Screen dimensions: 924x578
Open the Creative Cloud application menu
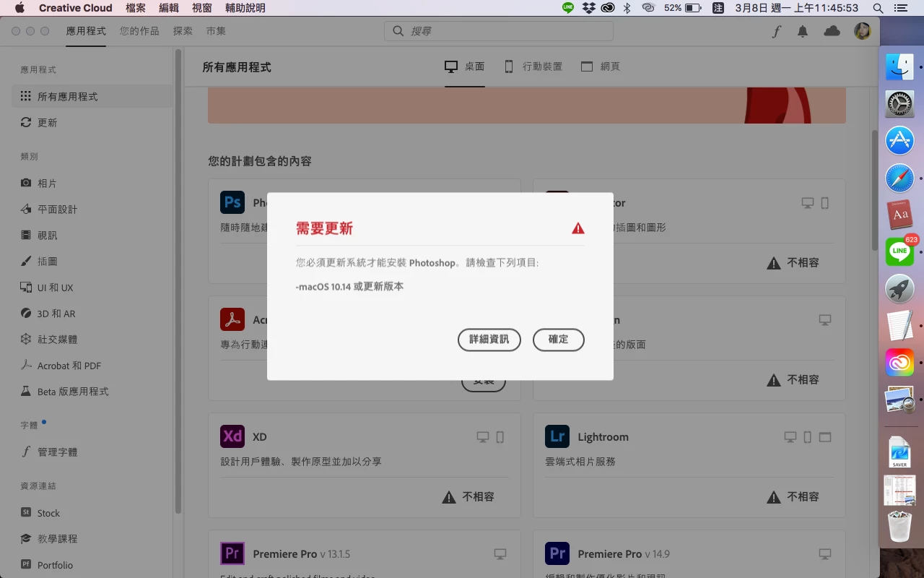(76, 8)
